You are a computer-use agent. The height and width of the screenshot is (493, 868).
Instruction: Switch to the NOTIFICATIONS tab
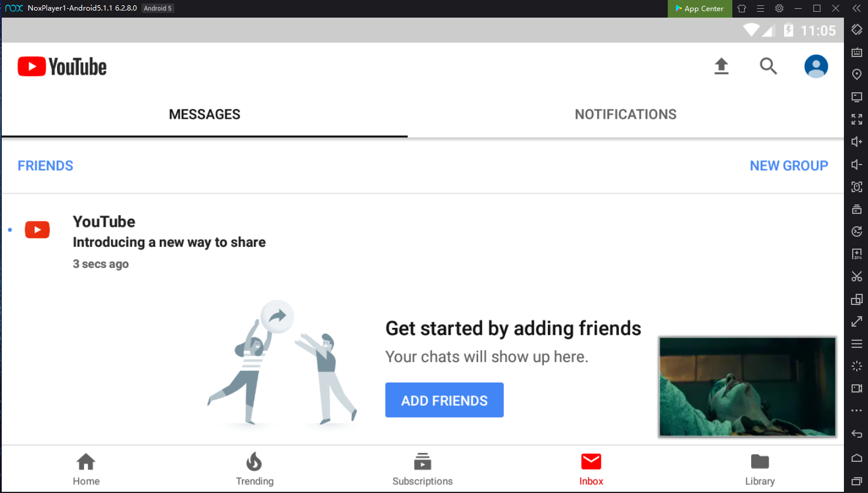625,115
